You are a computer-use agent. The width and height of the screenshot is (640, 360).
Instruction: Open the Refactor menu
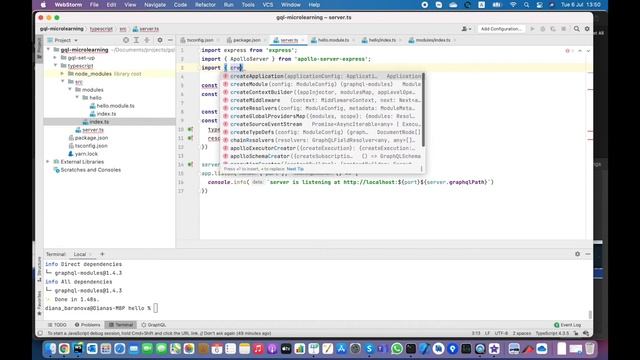pyautogui.click(x=205, y=5)
